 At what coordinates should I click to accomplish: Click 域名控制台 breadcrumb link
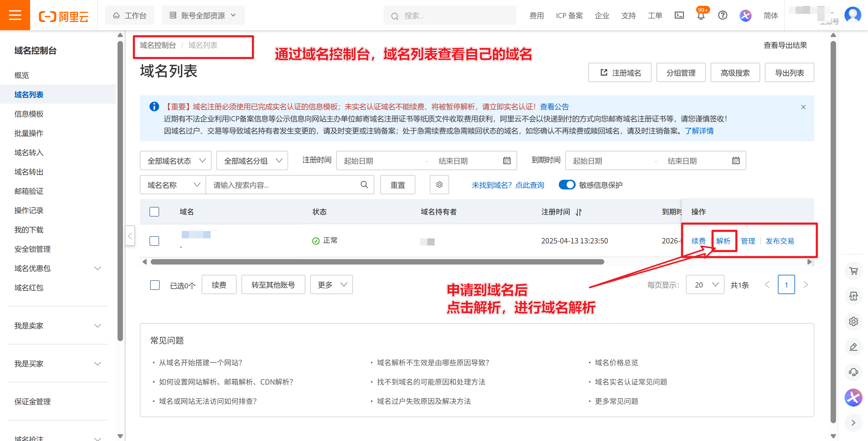point(158,45)
